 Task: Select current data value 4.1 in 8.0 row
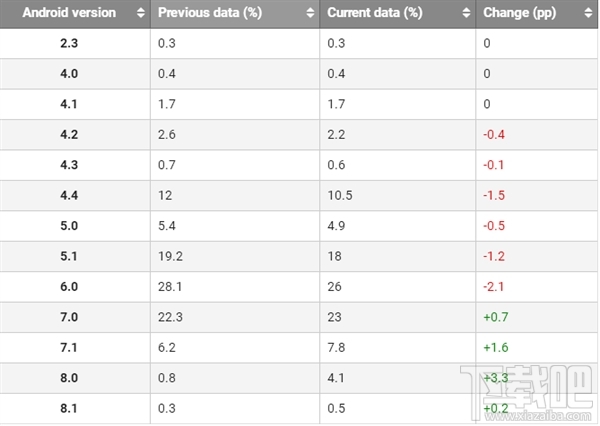pyautogui.click(x=338, y=380)
